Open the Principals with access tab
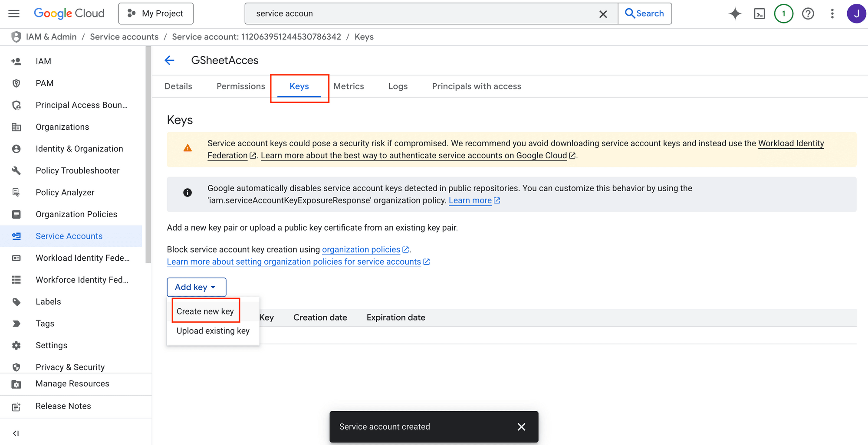The image size is (868, 445). 477,86
